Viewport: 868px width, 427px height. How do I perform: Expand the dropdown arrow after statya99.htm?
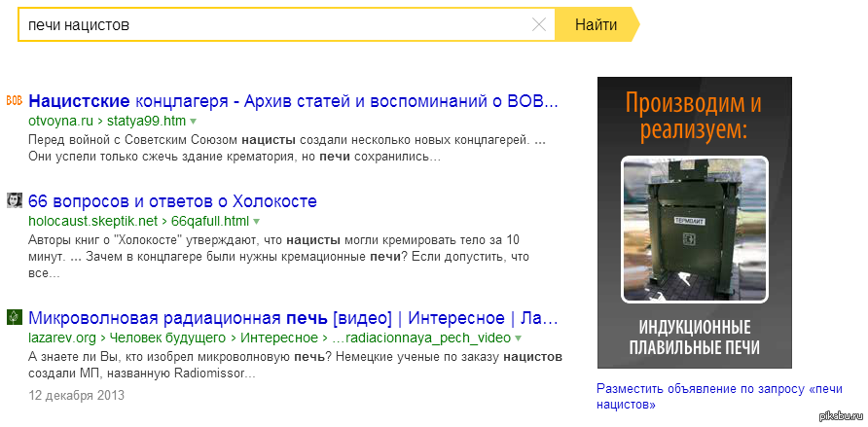pos(193,122)
